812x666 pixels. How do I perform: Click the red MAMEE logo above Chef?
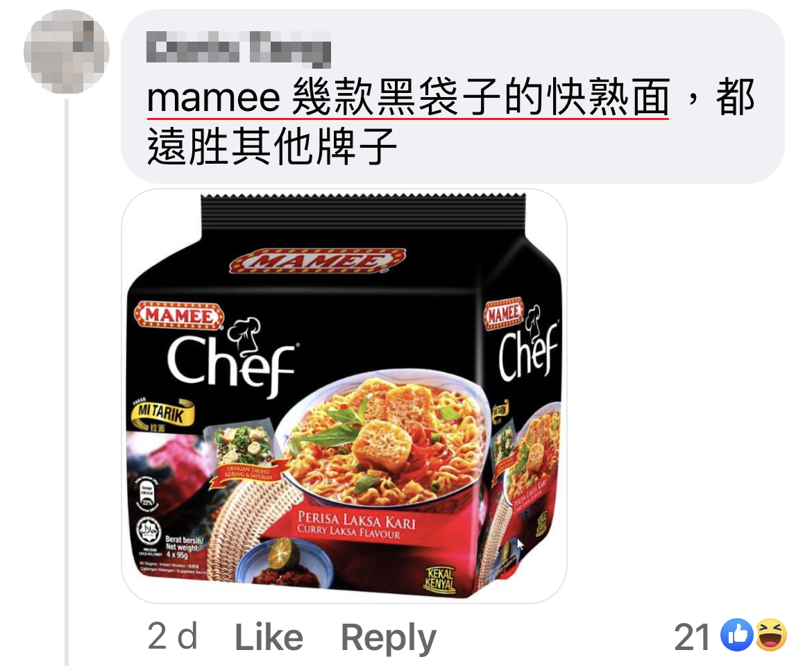point(178,315)
